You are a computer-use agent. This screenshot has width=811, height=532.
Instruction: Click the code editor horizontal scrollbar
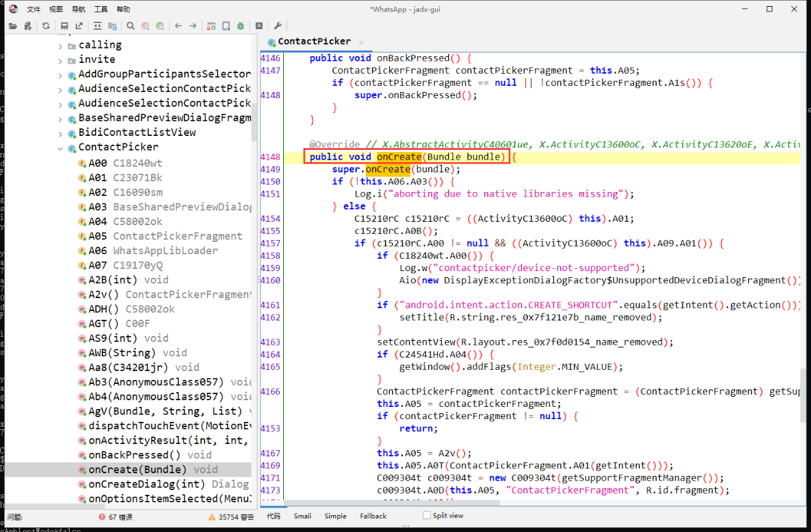[391, 504]
